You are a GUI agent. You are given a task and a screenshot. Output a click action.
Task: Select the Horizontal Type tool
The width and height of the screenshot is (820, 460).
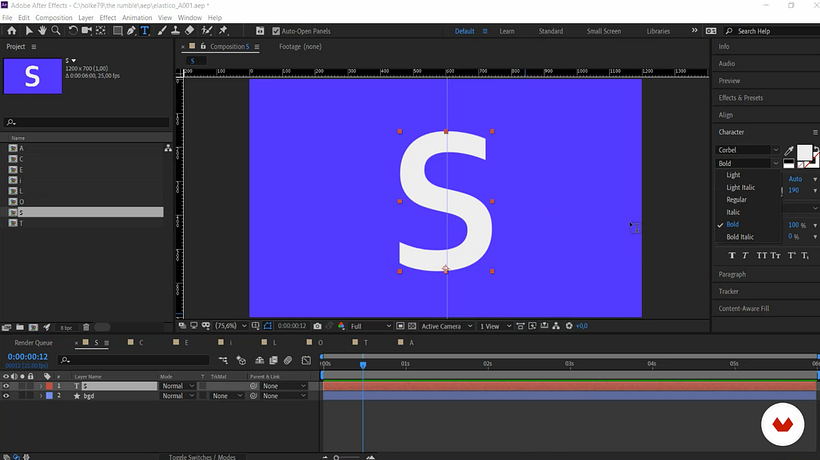pos(145,31)
